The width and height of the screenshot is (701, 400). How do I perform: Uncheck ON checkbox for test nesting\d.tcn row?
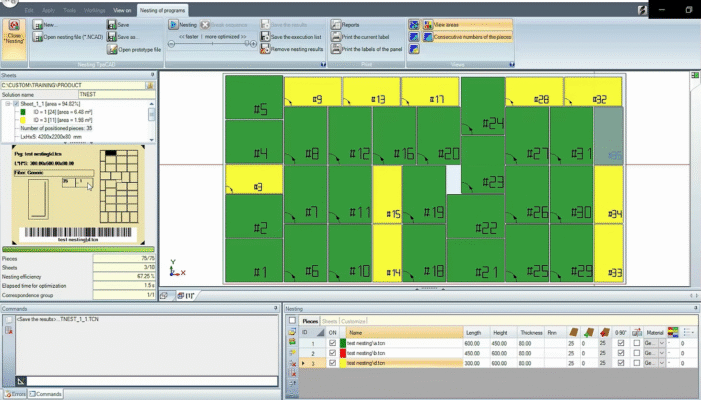(x=332, y=363)
